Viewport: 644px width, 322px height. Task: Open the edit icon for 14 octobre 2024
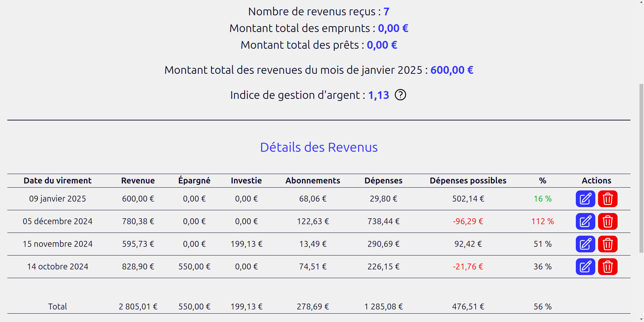point(585,267)
